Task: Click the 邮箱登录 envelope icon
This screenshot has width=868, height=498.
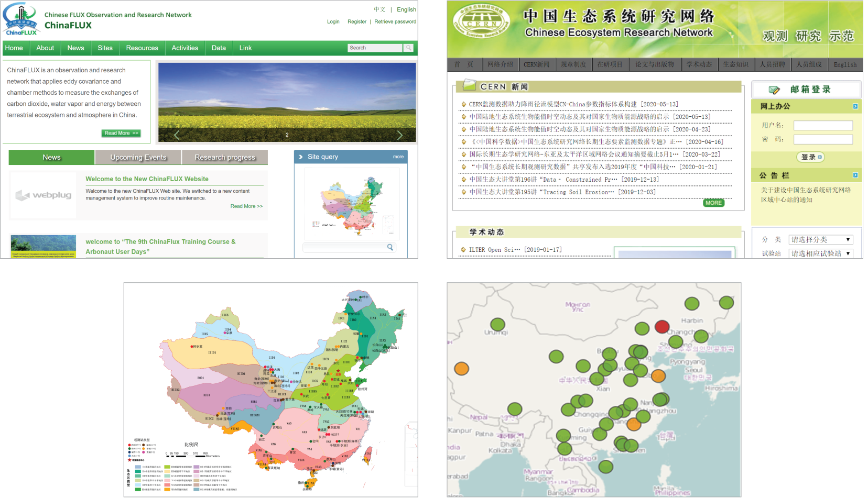Action: coord(774,90)
